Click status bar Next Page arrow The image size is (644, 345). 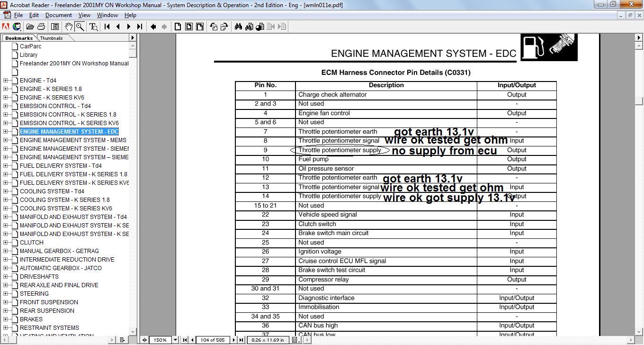(234, 340)
